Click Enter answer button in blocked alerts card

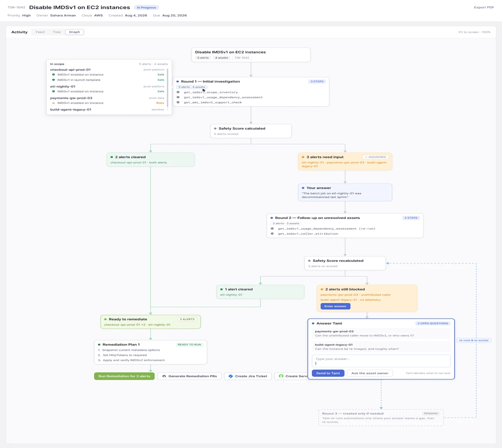pos(335,306)
